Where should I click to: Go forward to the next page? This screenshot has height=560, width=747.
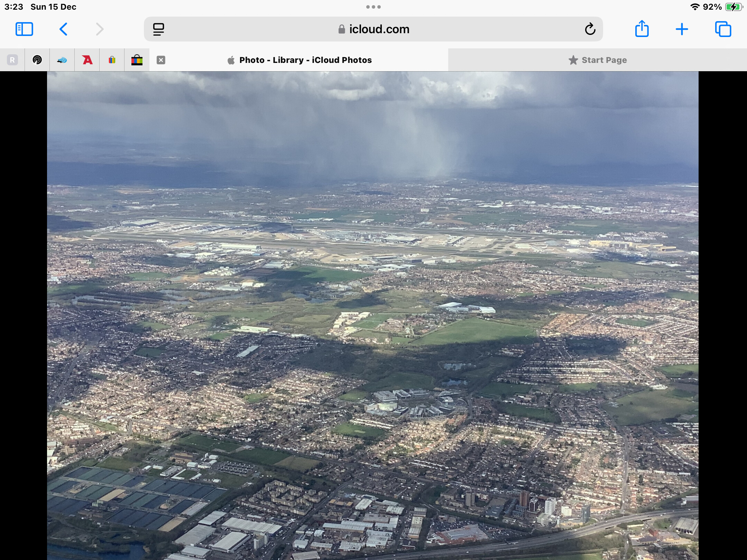point(100,29)
